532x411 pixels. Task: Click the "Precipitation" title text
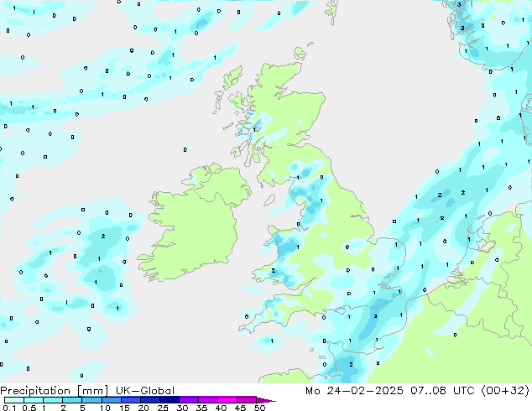[35, 391]
